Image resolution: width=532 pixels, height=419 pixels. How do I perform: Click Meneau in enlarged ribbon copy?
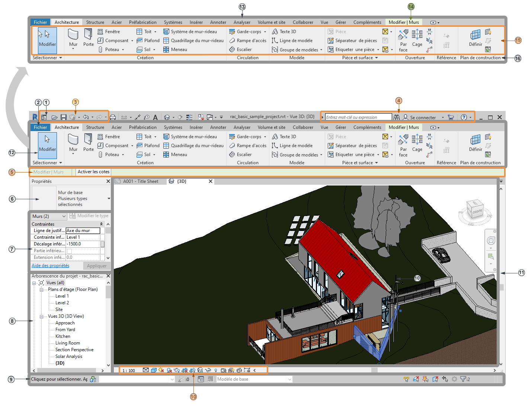point(175,50)
